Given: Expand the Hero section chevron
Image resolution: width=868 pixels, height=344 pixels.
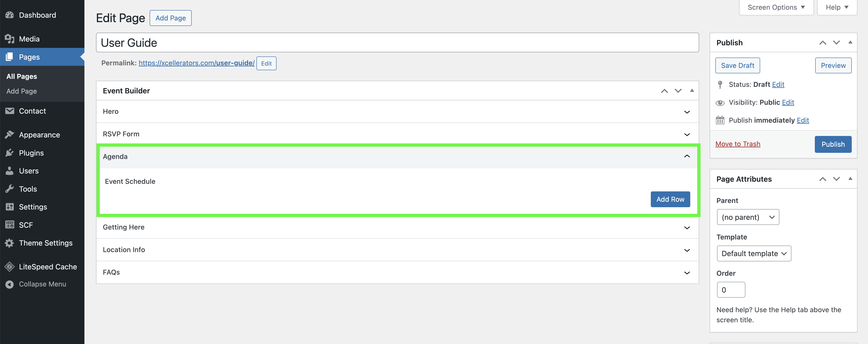Looking at the screenshot, I should (x=687, y=112).
